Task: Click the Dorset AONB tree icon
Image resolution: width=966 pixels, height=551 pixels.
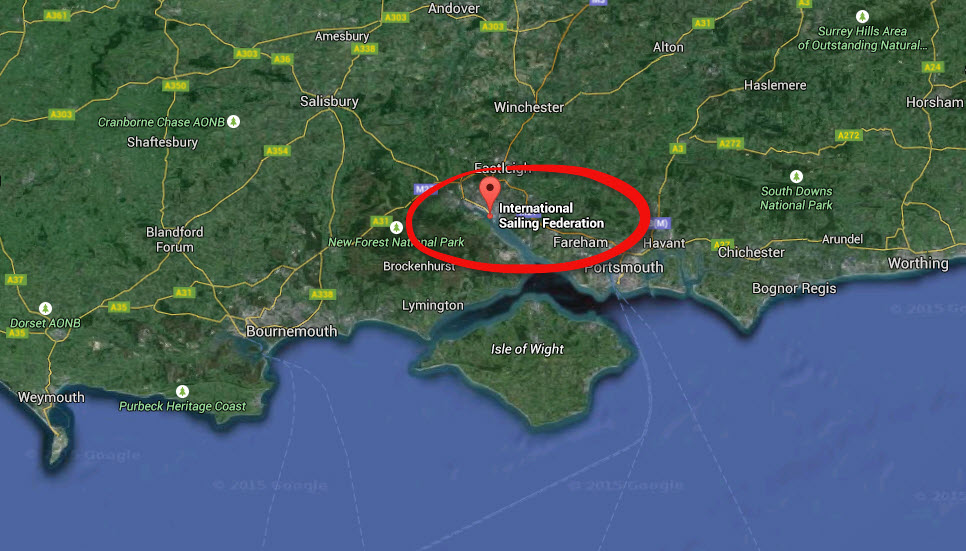Action: [45, 308]
